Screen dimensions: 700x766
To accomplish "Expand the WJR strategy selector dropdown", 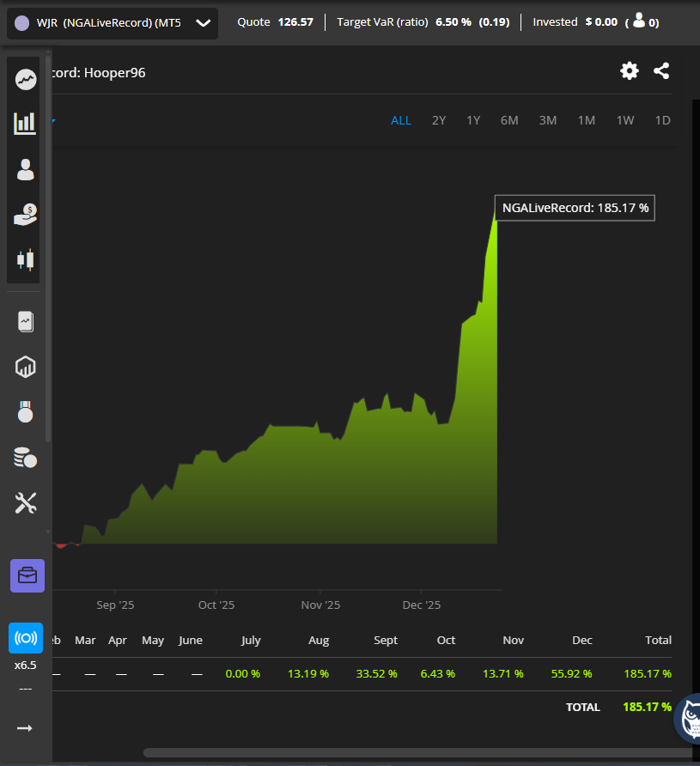I will (x=203, y=23).
